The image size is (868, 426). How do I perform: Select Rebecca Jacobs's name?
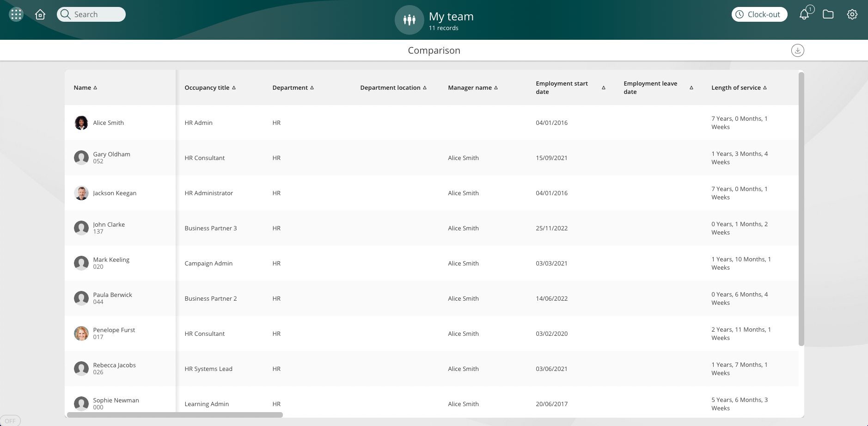click(x=115, y=365)
